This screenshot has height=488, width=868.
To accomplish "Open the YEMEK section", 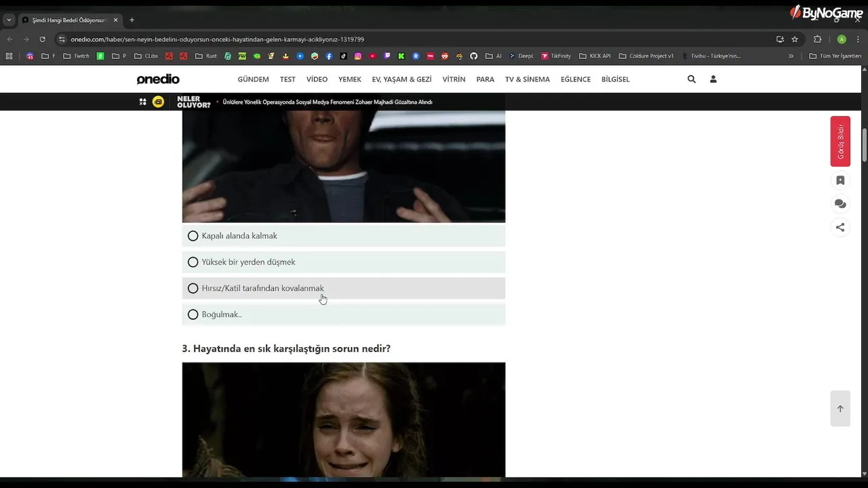I will [x=350, y=79].
